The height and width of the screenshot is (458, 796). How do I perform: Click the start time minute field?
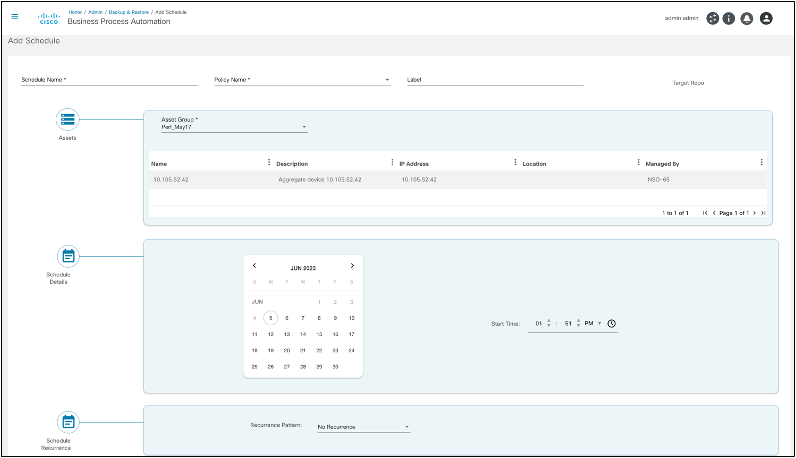coord(568,323)
